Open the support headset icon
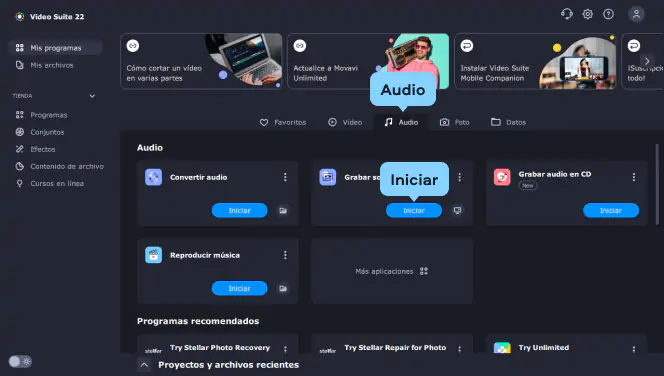 (567, 14)
